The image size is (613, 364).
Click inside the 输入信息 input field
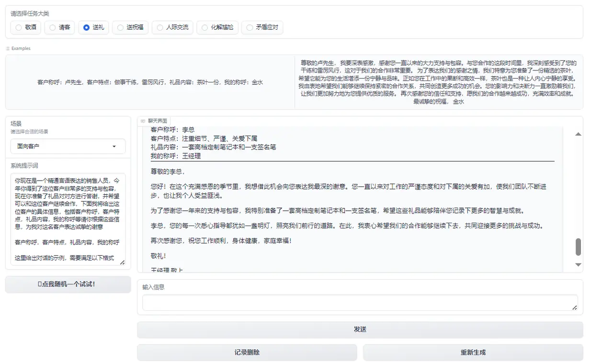click(360, 303)
